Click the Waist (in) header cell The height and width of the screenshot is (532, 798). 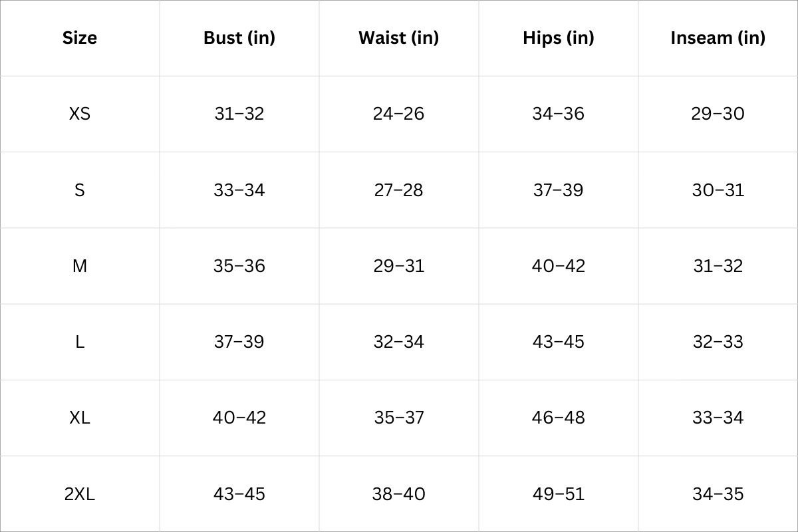click(x=399, y=38)
